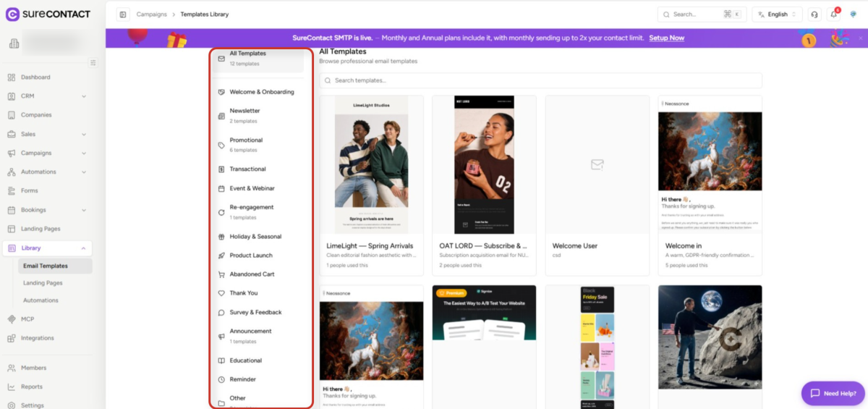Expand the Campaigns menu chevron
Screen dimensions: 868x409
click(84, 153)
